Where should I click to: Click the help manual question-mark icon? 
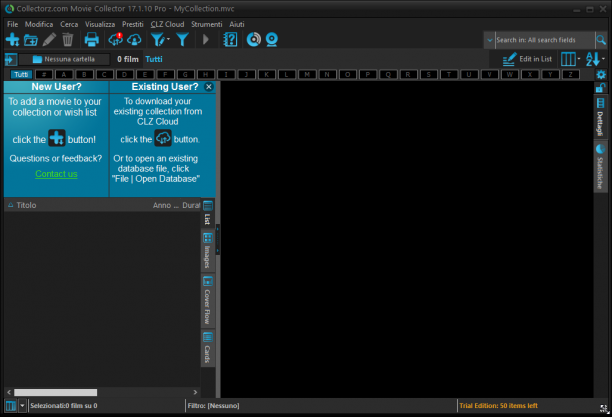[230, 39]
